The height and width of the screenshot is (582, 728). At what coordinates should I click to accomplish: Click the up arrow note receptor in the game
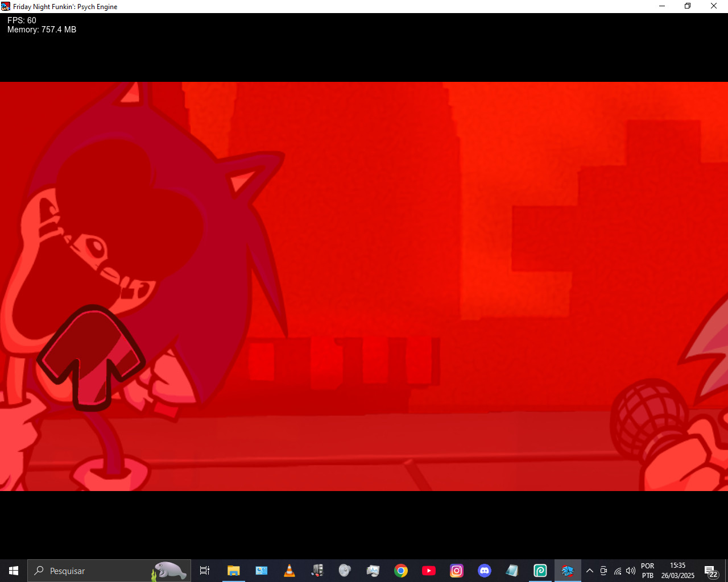[91, 358]
